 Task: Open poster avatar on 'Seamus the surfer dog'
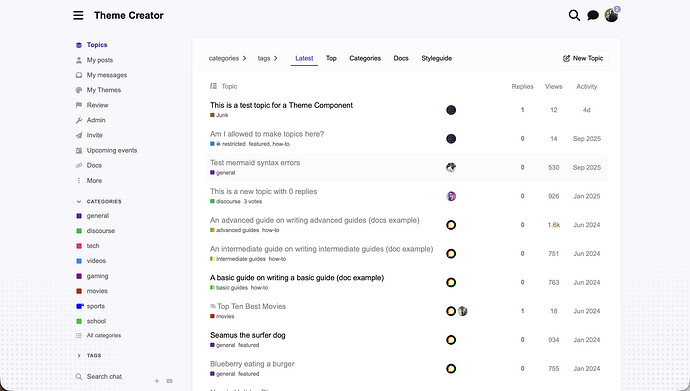[451, 340]
